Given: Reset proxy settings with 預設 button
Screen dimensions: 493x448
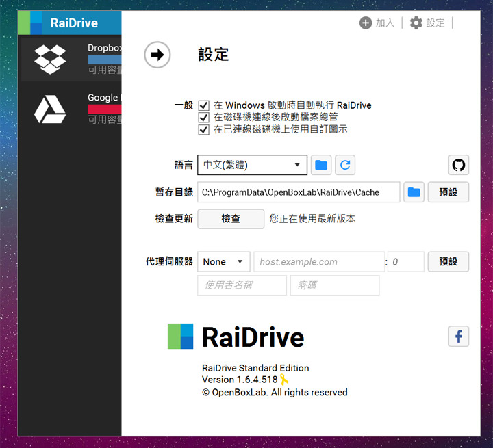Looking at the screenshot, I should click(448, 261).
